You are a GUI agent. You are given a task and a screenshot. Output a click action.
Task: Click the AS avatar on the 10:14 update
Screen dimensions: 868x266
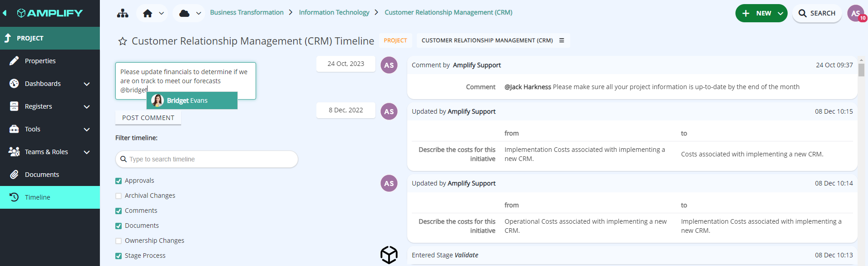point(389,183)
